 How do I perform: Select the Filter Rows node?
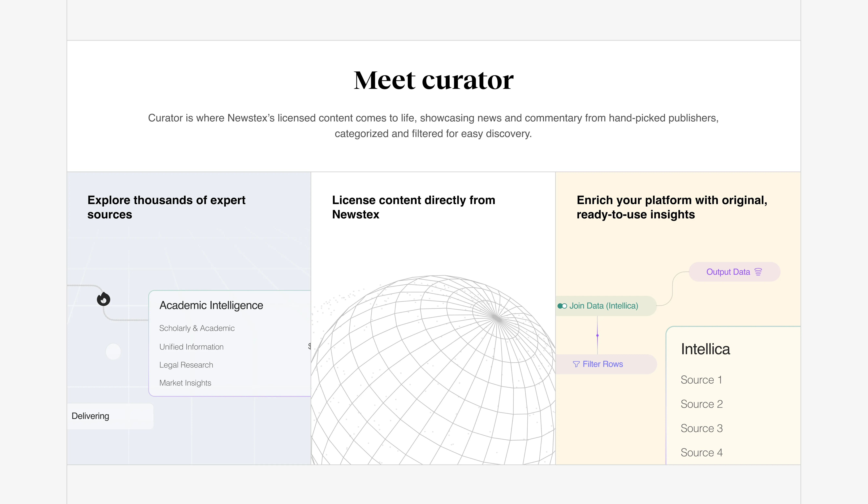click(x=606, y=364)
